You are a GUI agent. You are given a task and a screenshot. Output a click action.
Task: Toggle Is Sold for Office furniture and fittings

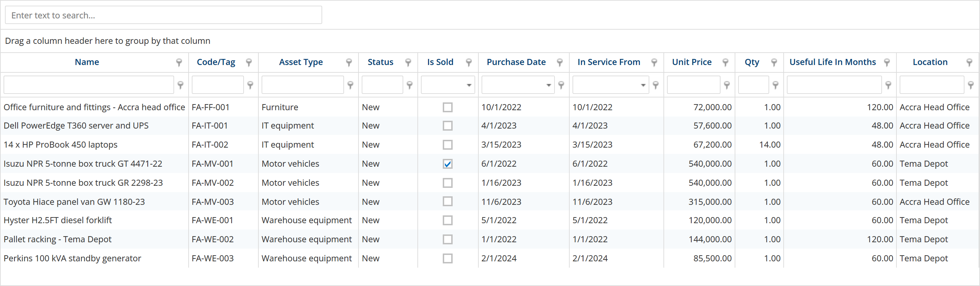[x=448, y=107]
